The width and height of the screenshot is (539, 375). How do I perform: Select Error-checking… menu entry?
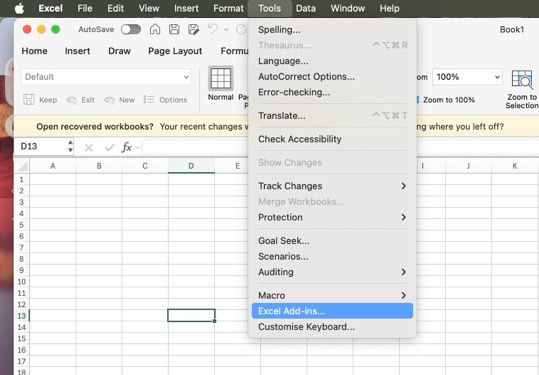pyautogui.click(x=332, y=92)
